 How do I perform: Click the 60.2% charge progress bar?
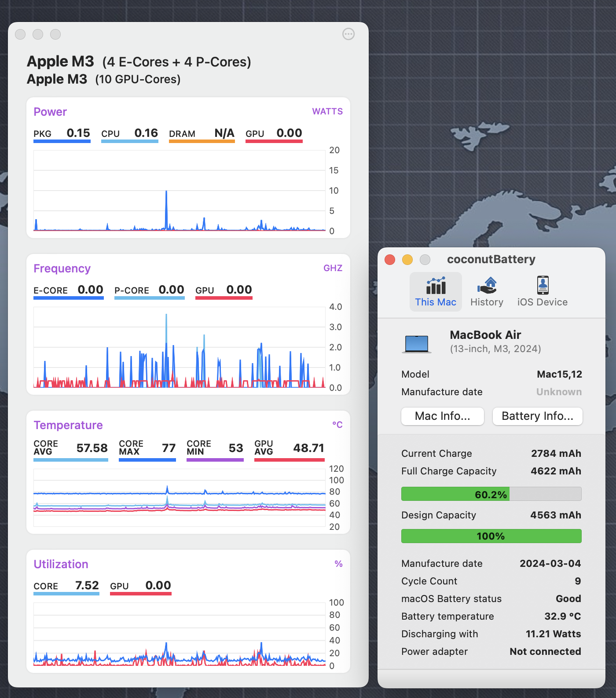click(x=491, y=494)
